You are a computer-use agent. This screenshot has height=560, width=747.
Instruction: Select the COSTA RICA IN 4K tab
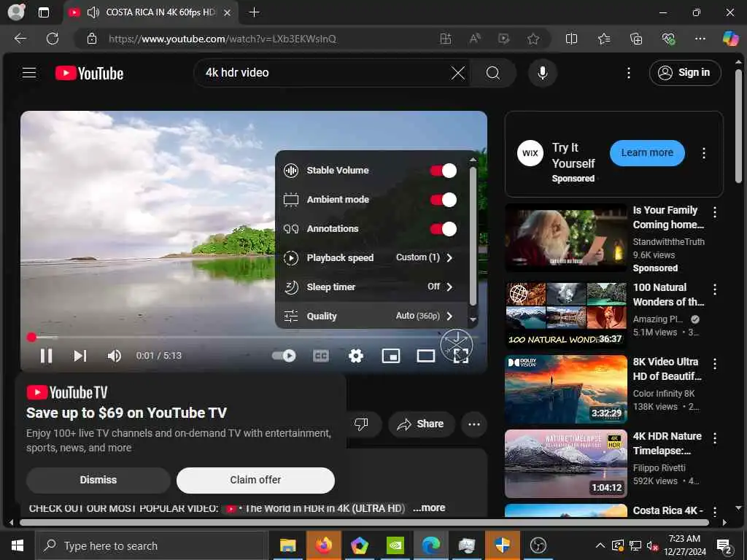pyautogui.click(x=150, y=12)
